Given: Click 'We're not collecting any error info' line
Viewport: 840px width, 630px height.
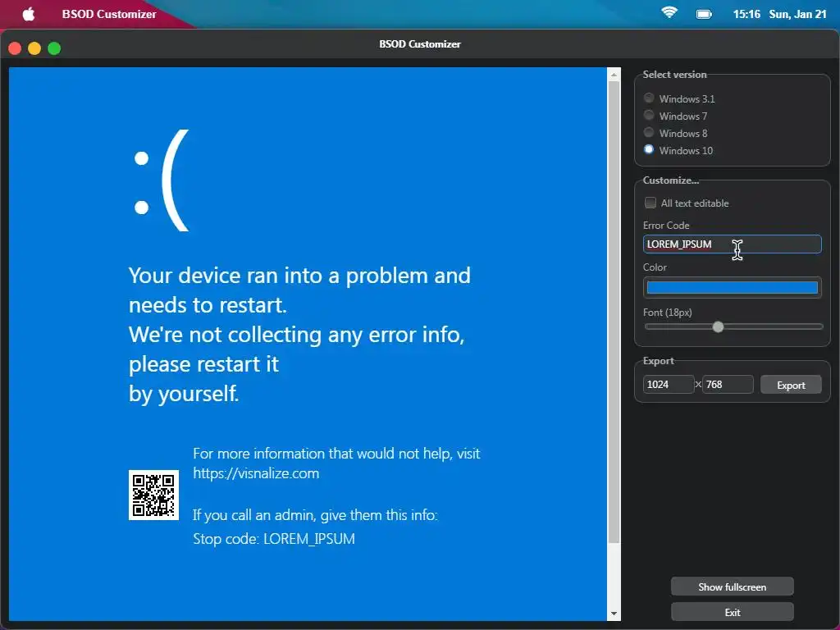Looking at the screenshot, I should tap(297, 335).
